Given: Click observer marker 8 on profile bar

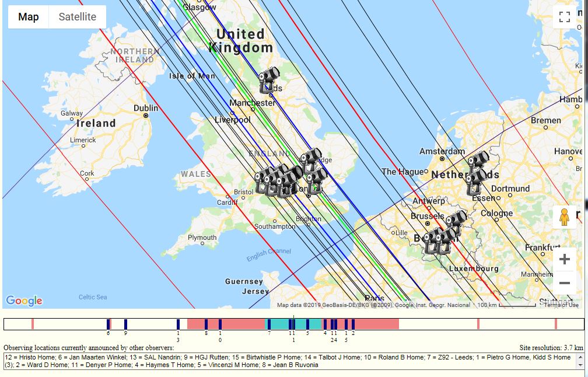Looking at the screenshot, I should pos(206,324).
